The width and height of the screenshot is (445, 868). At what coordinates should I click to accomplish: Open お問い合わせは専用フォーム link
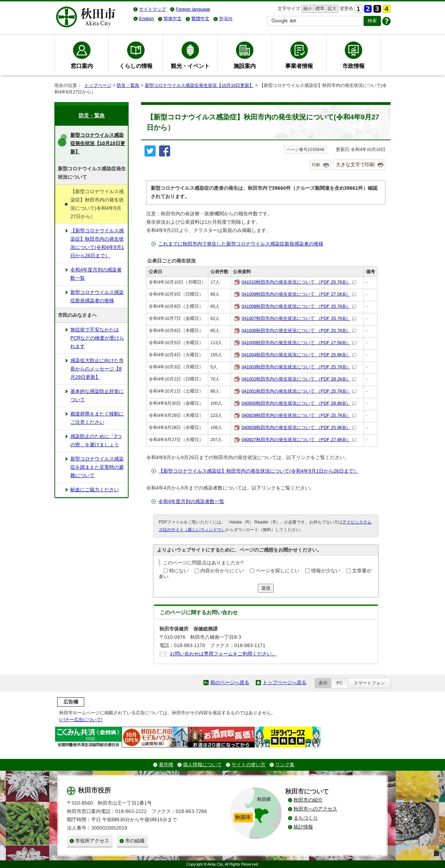(x=223, y=654)
